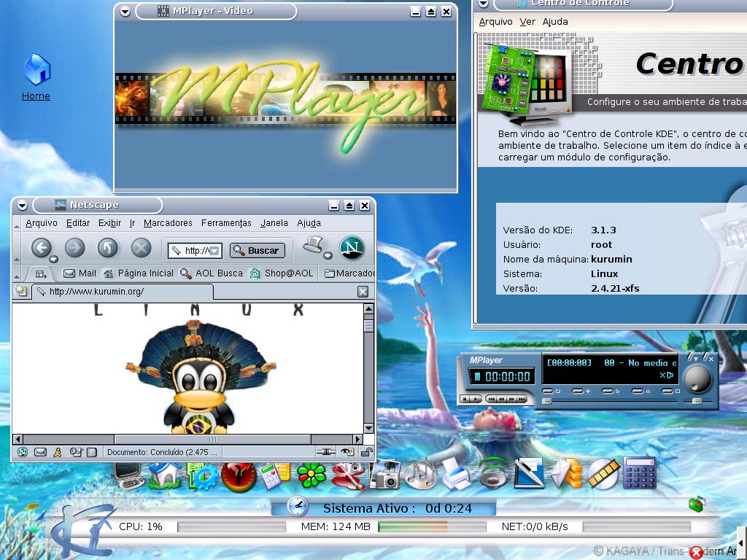Click Stop on MPlayer control panel
This screenshot has width=747, height=560.
465,399
